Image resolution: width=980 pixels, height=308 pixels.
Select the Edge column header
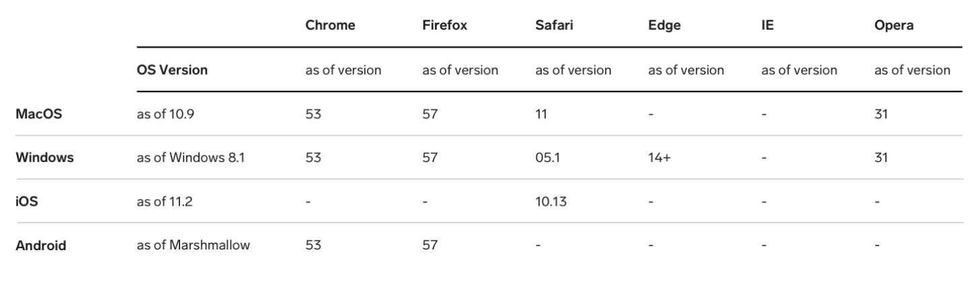[x=664, y=26]
